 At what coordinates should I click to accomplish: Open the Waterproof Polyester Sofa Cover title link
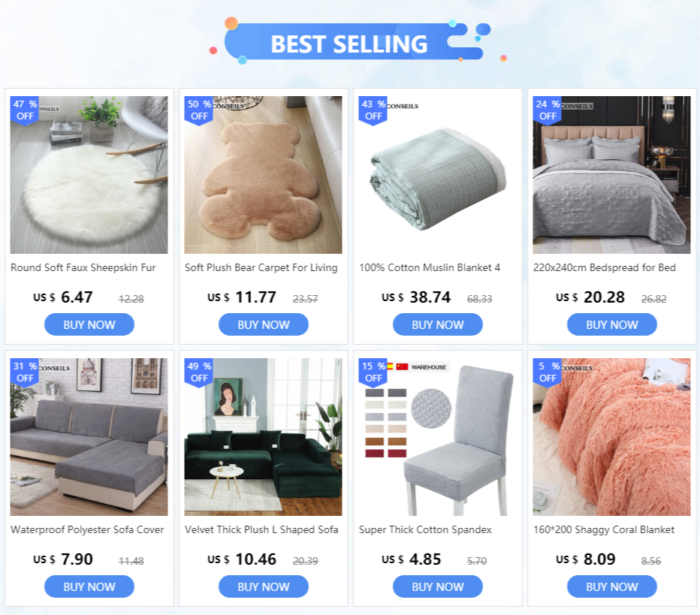(87, 529)
